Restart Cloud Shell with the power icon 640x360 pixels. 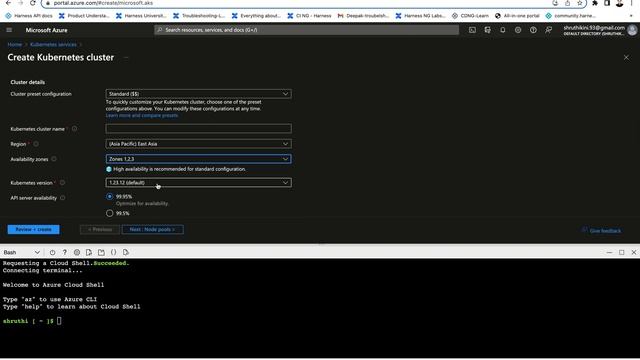coord(52,252)
